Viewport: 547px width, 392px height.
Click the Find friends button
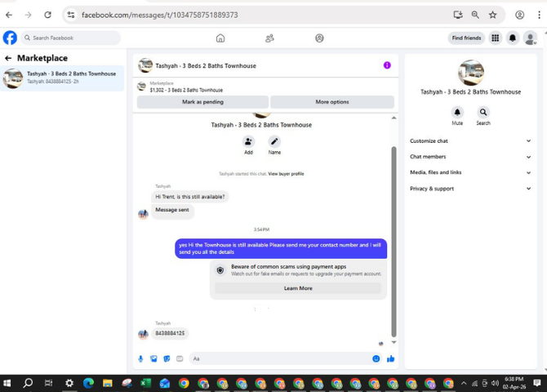(x=466, y=38)
